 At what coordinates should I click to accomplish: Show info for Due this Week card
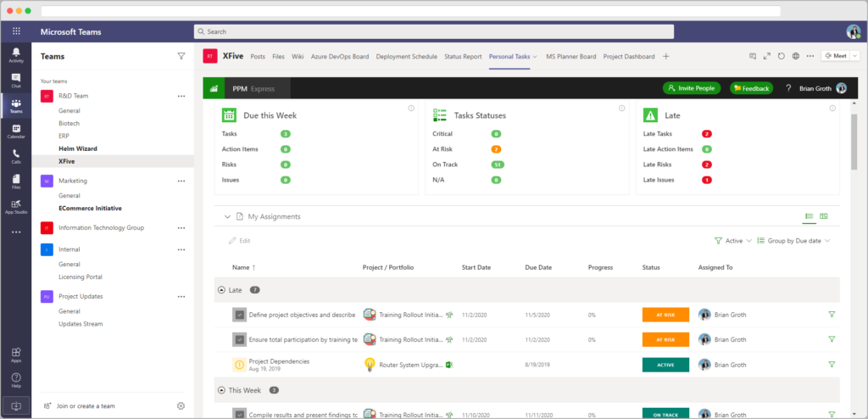tap(411, 108)
